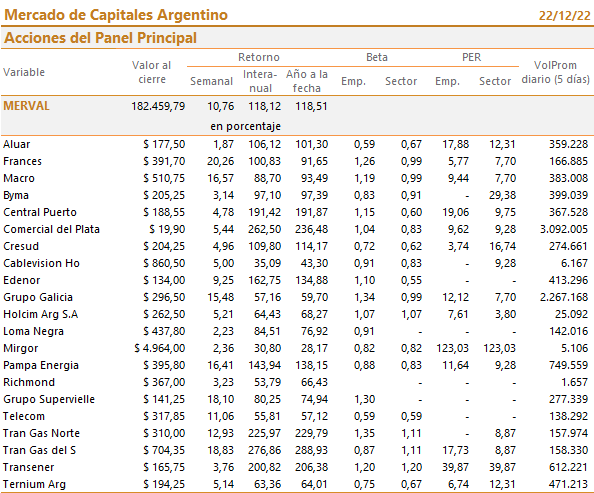
Task: Select Tran Gas del S row label
Action: click(39, 450)
